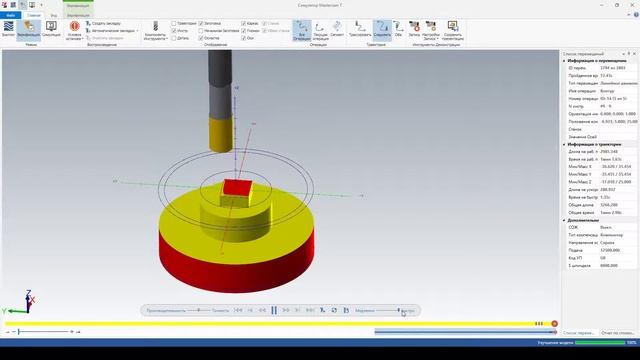Toggle the Part display checkbox
640x360 pixels.
(173, 38)
